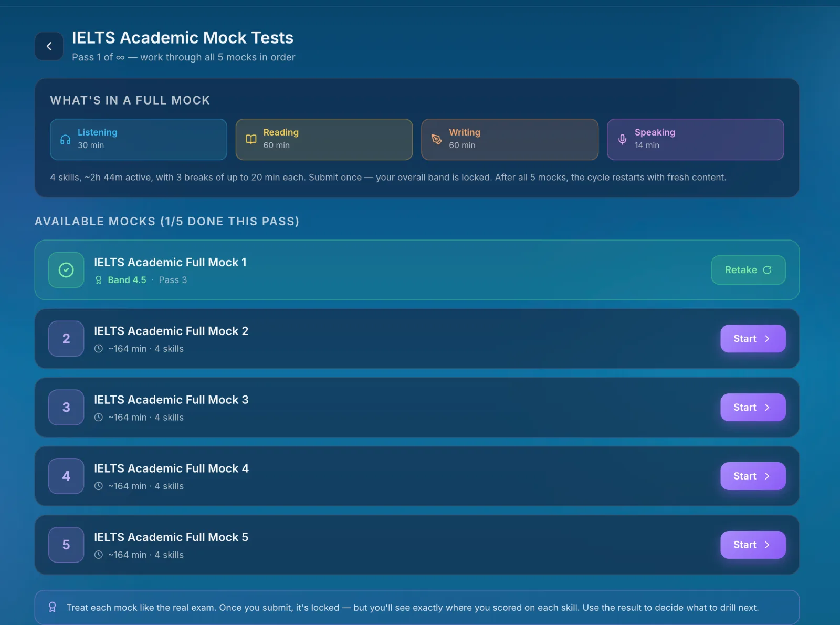Click the number 5 badge for Mock 5

[x=66, y=545]
